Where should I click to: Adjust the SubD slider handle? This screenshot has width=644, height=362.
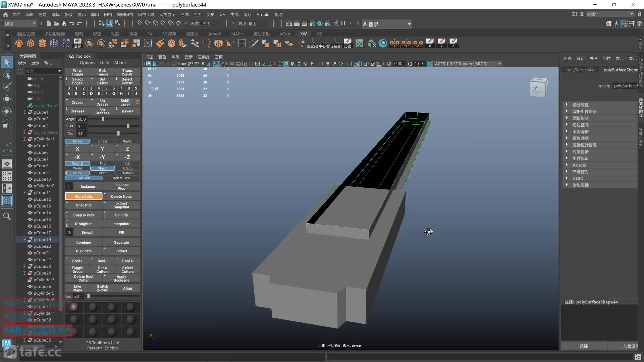(128, 126)
